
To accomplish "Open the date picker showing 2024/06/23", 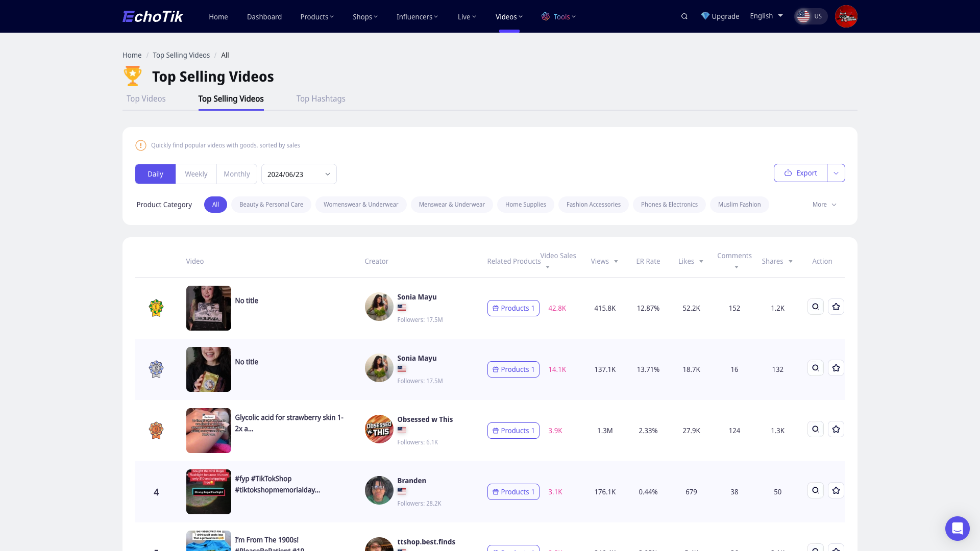I will click(x=299, y=174).
